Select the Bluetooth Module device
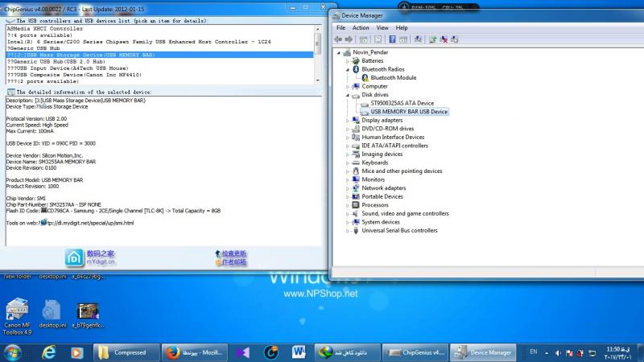 393,77
